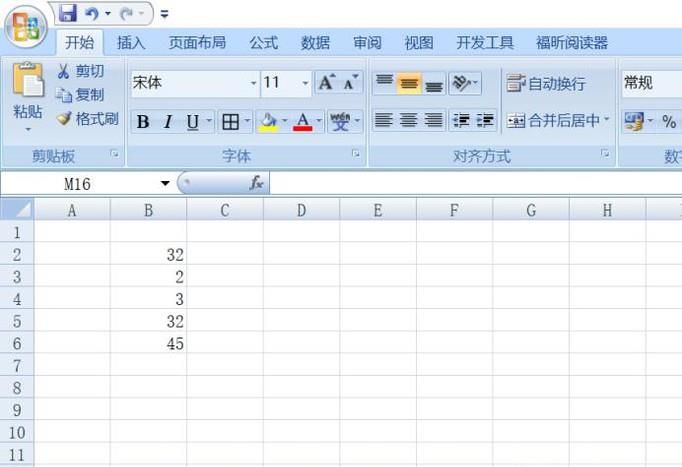Open redo history dropdown arrow
Image resolution: width=682 pixels, height=467 pixels.
pyautogui.click(x=141, y=14)
